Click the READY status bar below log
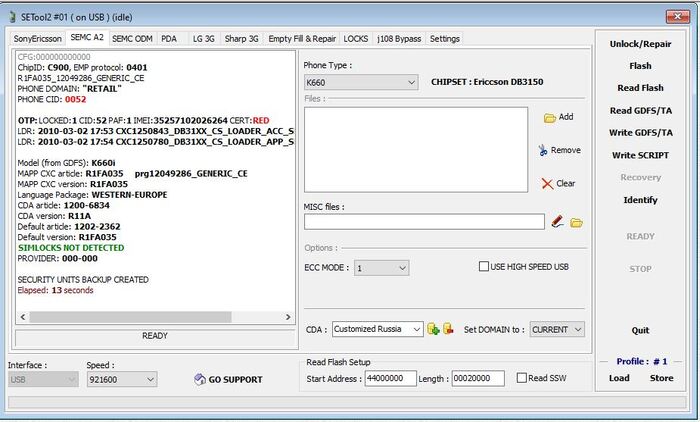This screenshot has height=422, width=700. tap(154, 336)
